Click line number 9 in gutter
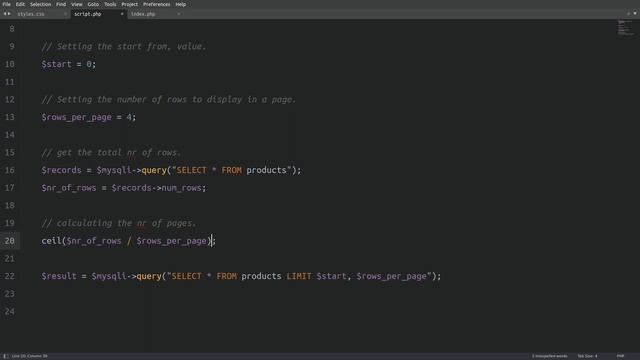The height and width of the screenshot is (360, 640). coord(12,47)
